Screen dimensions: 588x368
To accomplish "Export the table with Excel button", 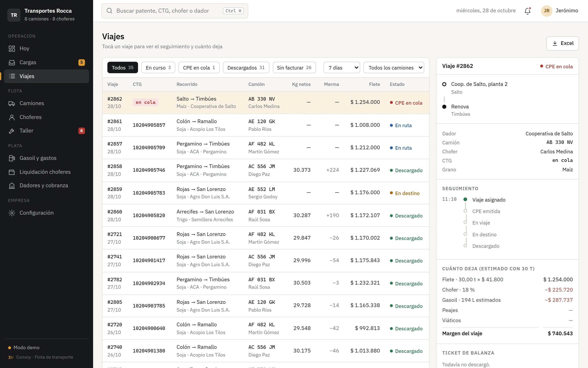I will (562, 43).
